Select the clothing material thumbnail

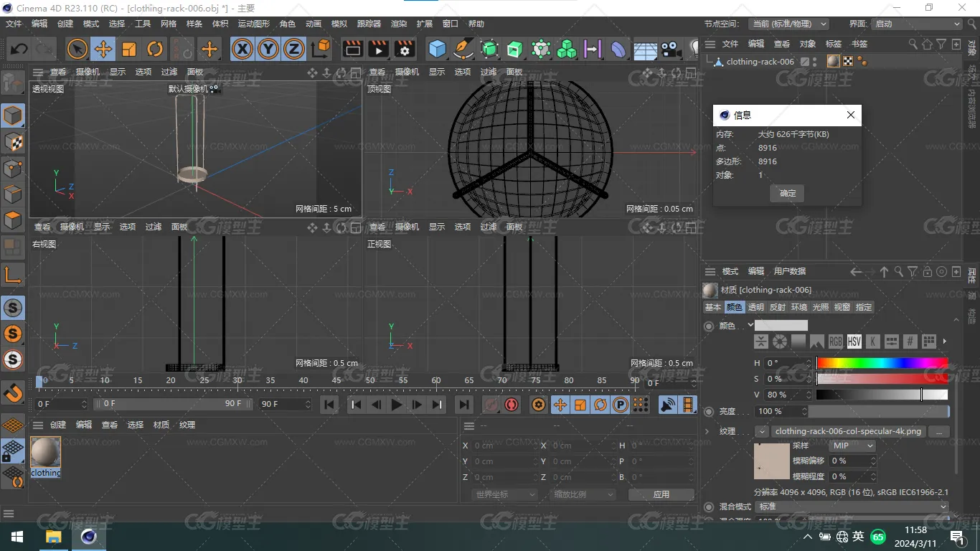(x=46, y=452)
